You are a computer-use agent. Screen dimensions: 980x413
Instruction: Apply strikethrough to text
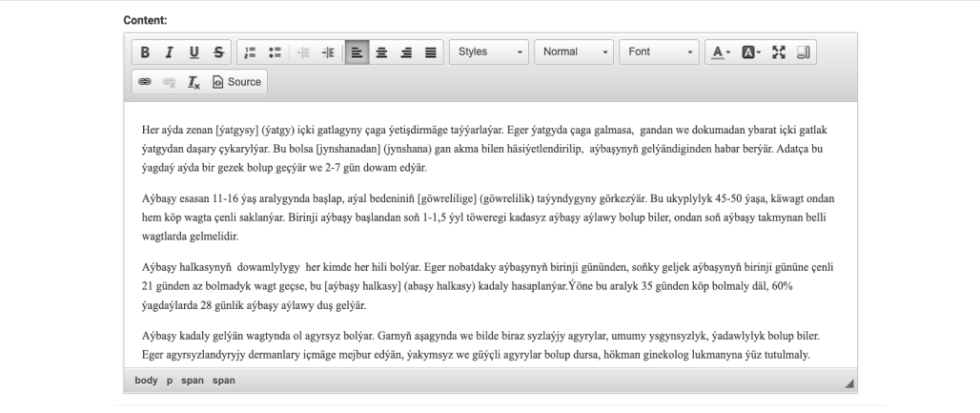coord(218,52)
